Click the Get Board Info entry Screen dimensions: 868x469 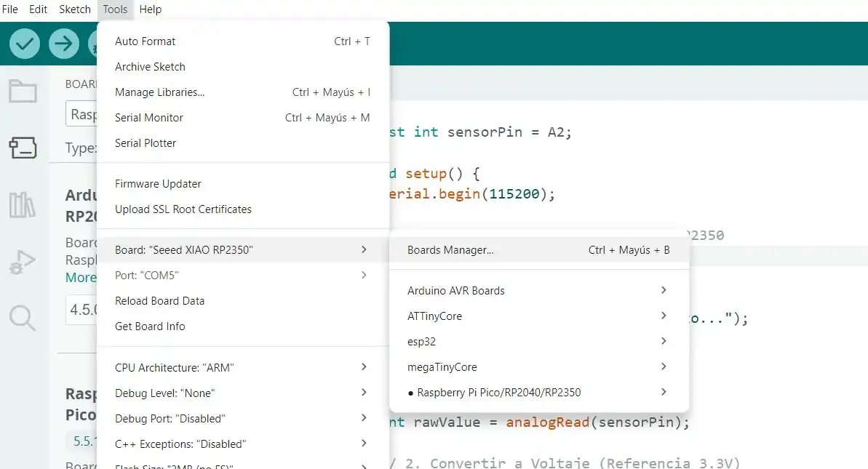click(150, 326)
